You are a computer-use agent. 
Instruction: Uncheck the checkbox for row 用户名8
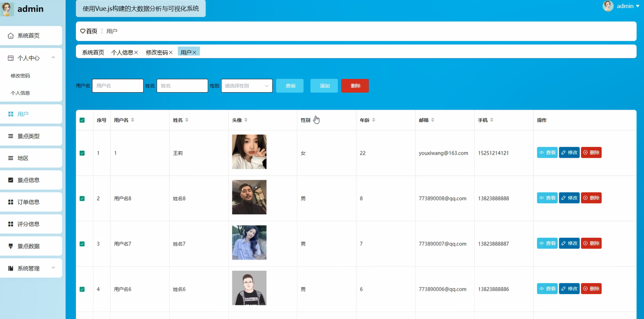(x=82, y=198)
